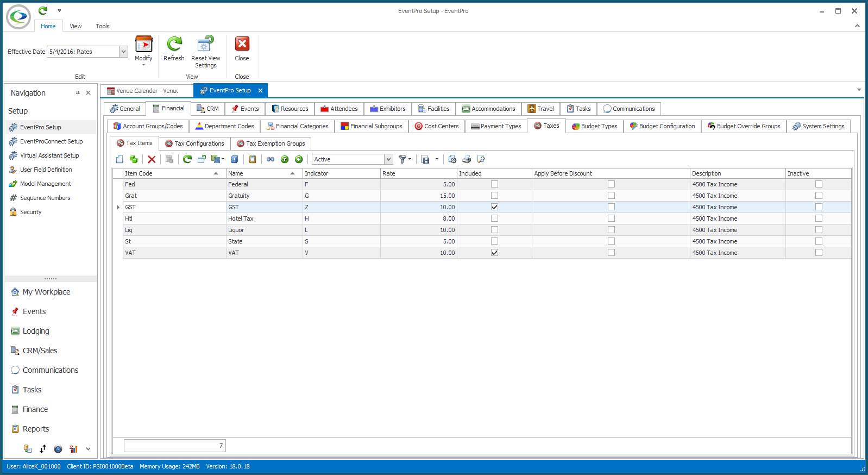Check Apply Before Discount for Hotel Tax row
The image size is (868, 475).
pos(611,218)
